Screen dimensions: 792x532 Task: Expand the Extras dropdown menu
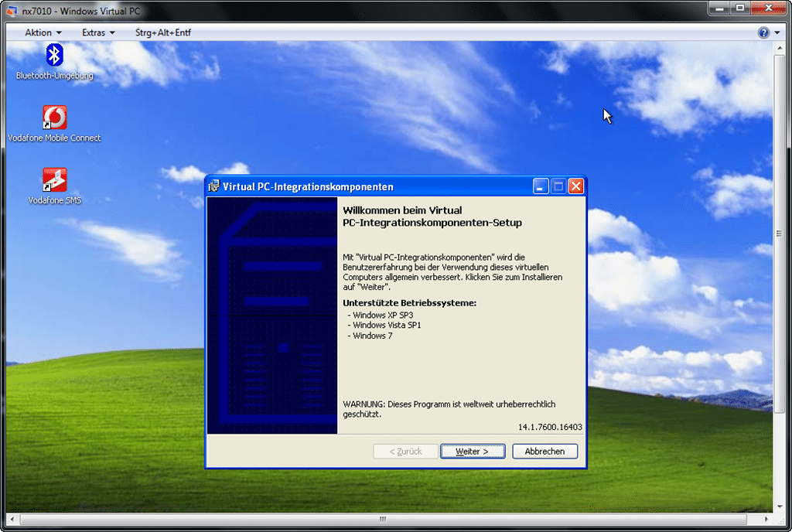(98, 32)
